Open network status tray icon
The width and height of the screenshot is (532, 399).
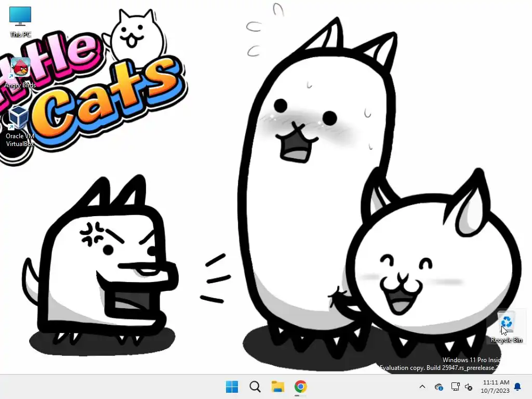(455, 387)
